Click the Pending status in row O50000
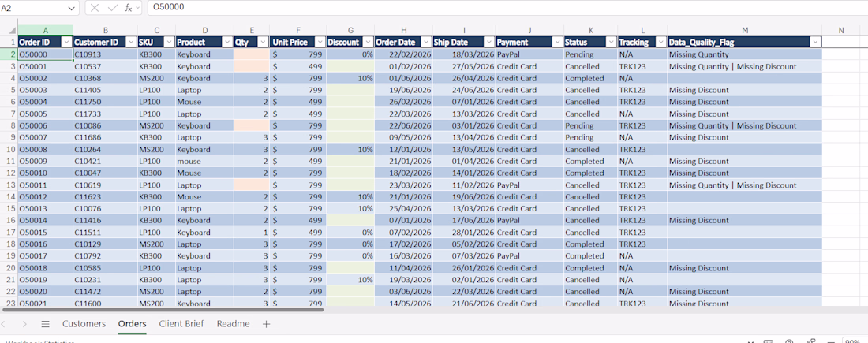 pos(591,54)
